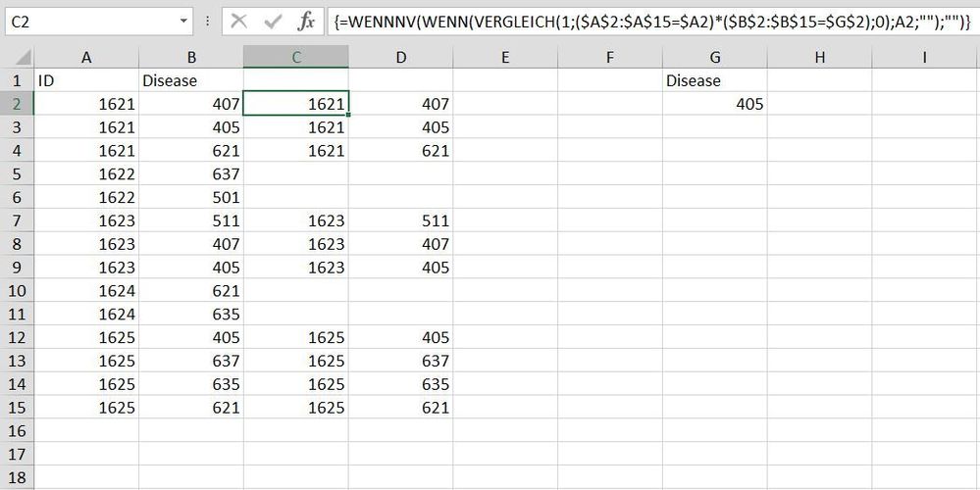Image resolution: width=980 pixels, height=490 pixels.
Task: Click the formula bar resize dots handle
Action: pyautogui.click(x=208, y=22)
